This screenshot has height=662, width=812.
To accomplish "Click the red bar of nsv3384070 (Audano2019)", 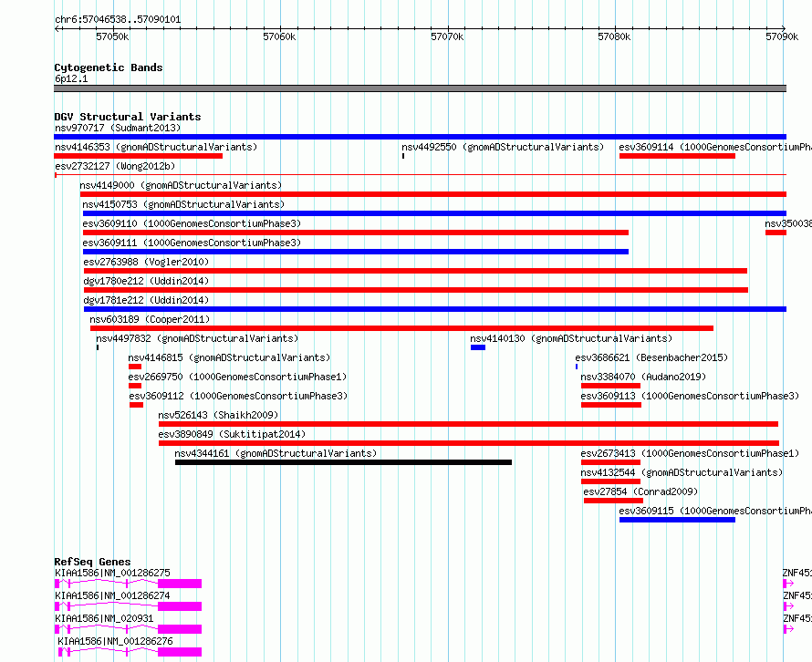I will (x=611, y=386).
